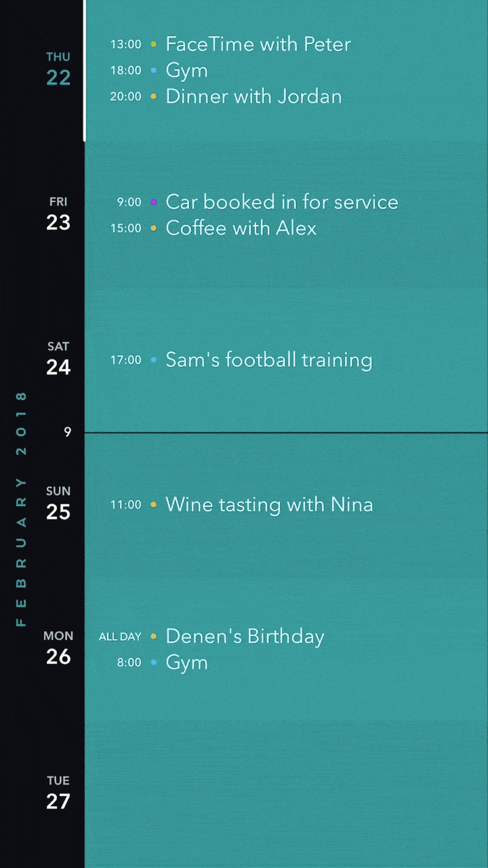This screenshot has height=868, width=488.
Task: Tap the Coffee with Alex event
Action: [x=241, y=229]
